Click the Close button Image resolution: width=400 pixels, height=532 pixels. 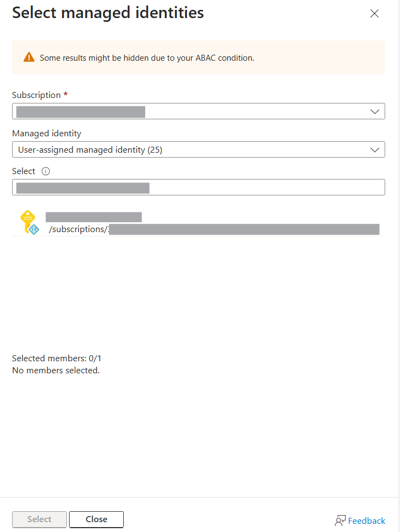(96, 519)
